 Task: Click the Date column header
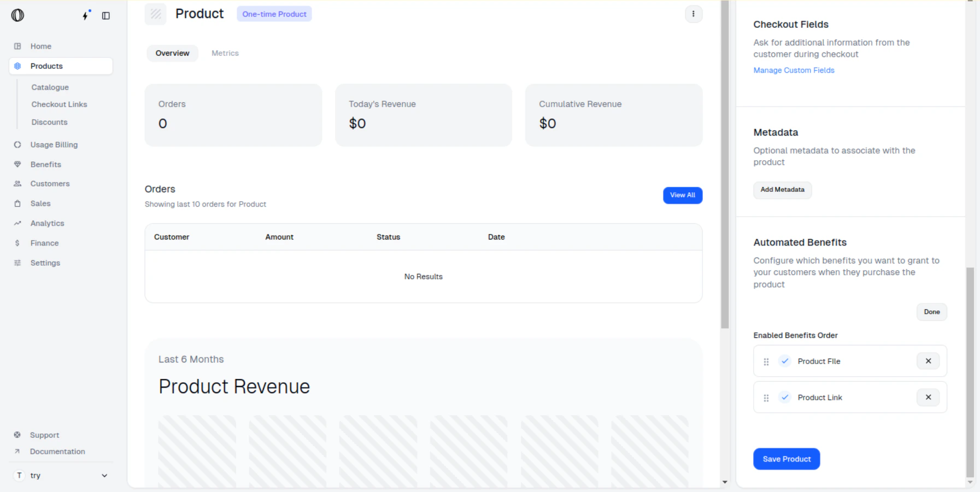pyautogui.click(x=496, y=237)
